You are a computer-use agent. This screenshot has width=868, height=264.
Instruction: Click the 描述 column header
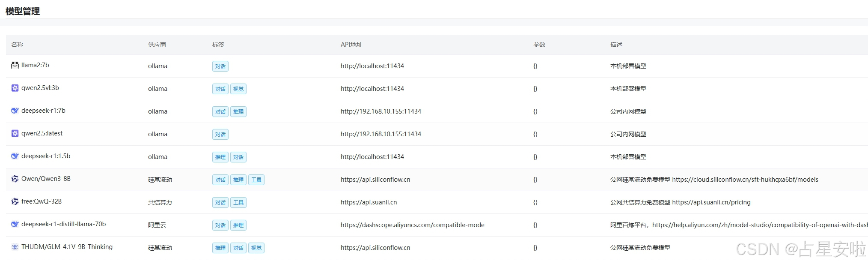pyautogui.click(x=616, y=45)
